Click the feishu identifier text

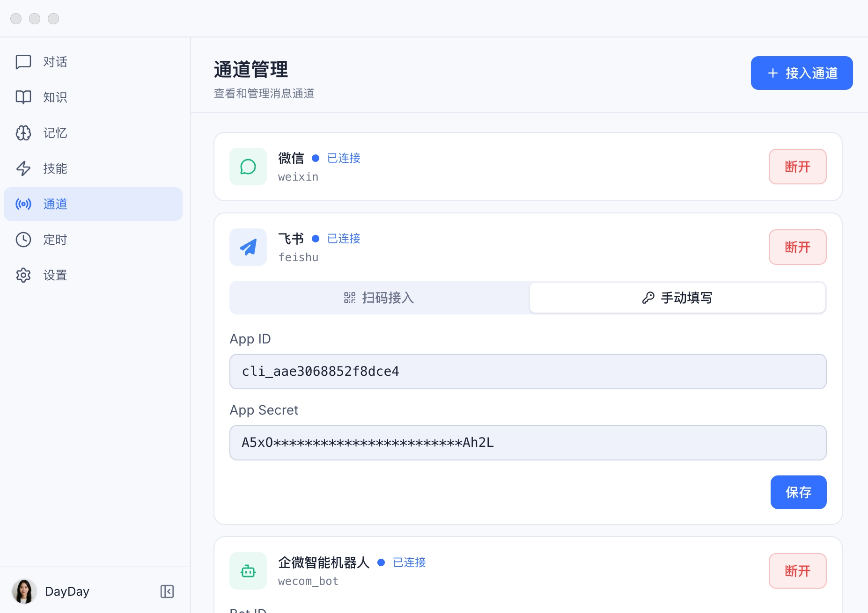click(x=298, y=257)
